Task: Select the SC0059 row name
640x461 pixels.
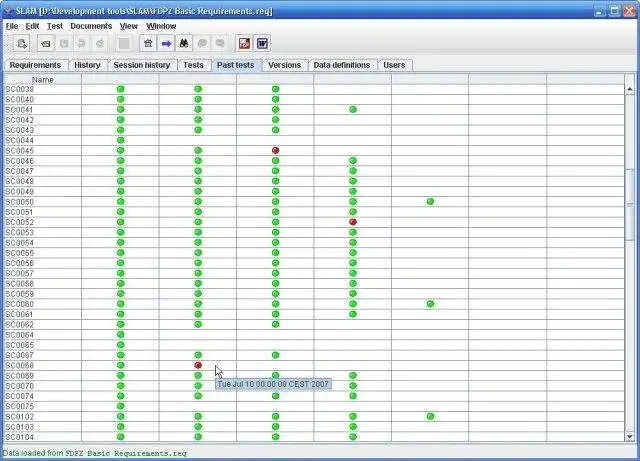Action: [20, 294]
